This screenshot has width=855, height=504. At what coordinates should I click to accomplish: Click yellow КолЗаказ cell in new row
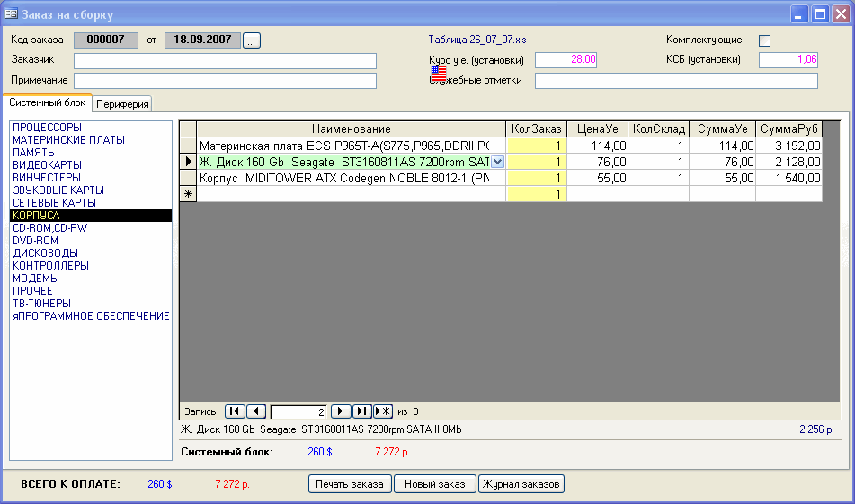pyautogui.click(x=537, y=194)
